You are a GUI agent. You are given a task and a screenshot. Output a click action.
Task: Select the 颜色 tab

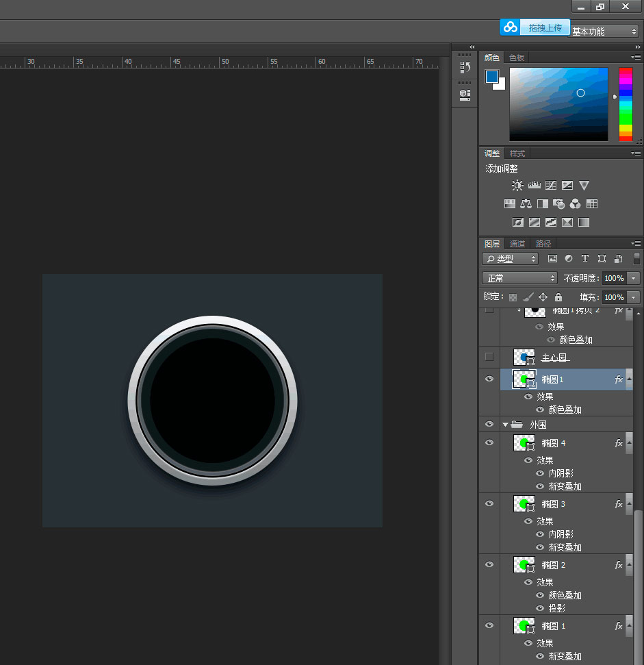[x=492, y=58]
